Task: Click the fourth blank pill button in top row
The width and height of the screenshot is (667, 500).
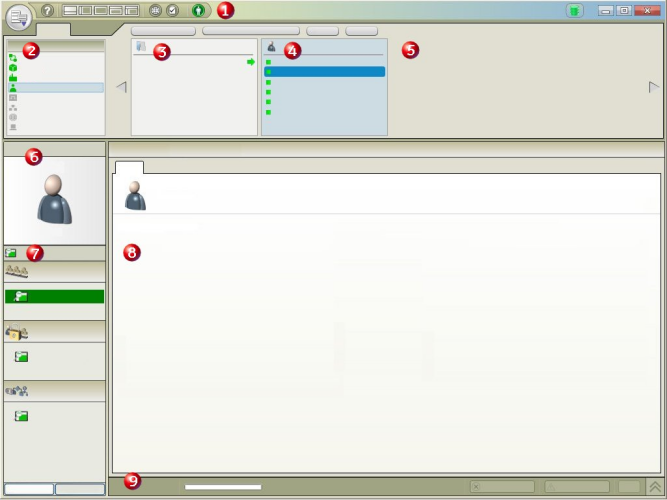Action: [x=362, y=31]
